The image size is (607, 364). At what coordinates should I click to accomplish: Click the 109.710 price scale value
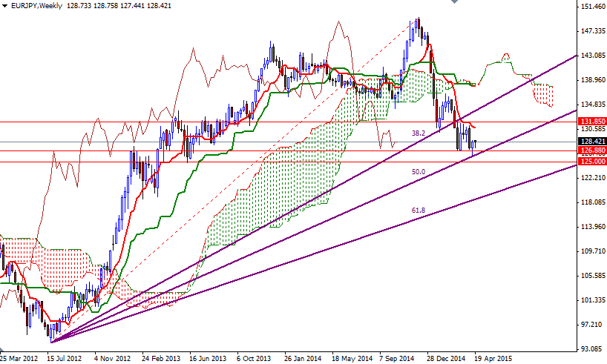point(593,251)
